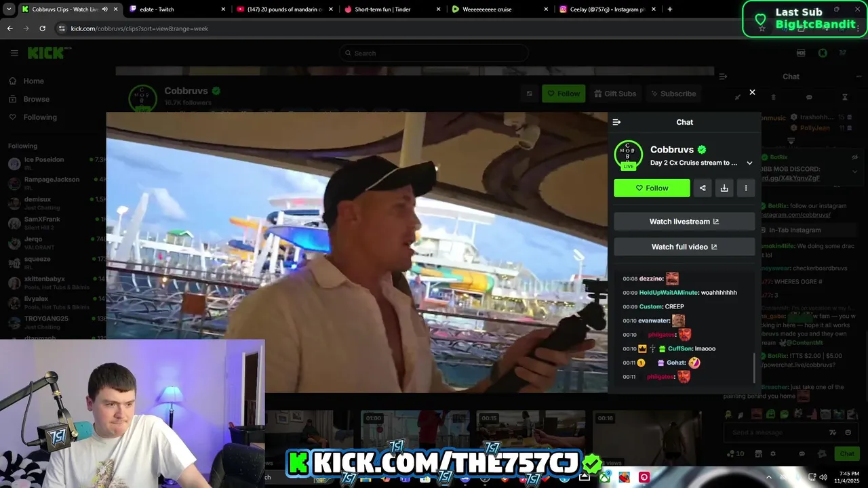
Task: Switch to the Weeeeeeeeee cruise tab
Action: pyautogui.click(x=498, y=9)
